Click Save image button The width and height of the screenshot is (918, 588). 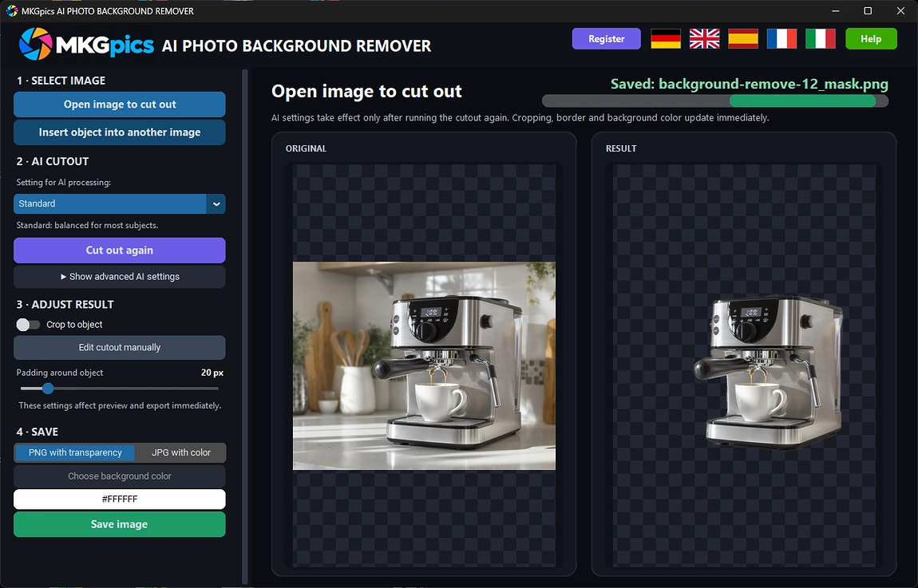[x=120, y=524]
